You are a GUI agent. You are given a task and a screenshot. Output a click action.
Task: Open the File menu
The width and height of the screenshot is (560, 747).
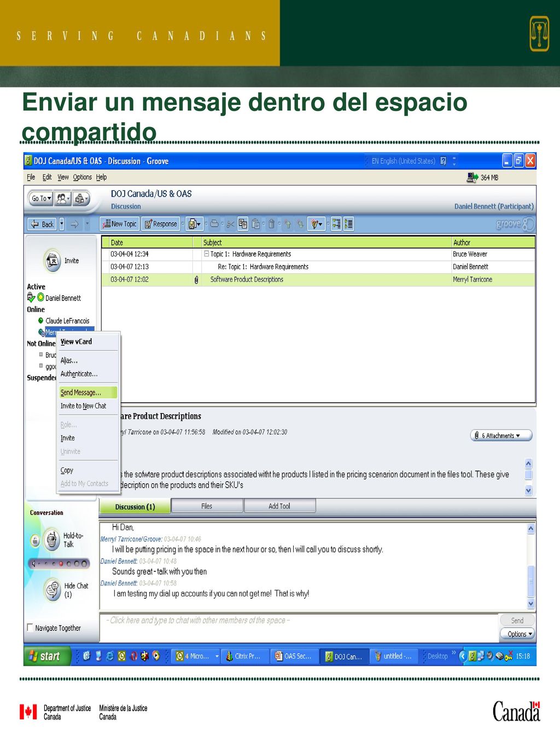(31, 177)
